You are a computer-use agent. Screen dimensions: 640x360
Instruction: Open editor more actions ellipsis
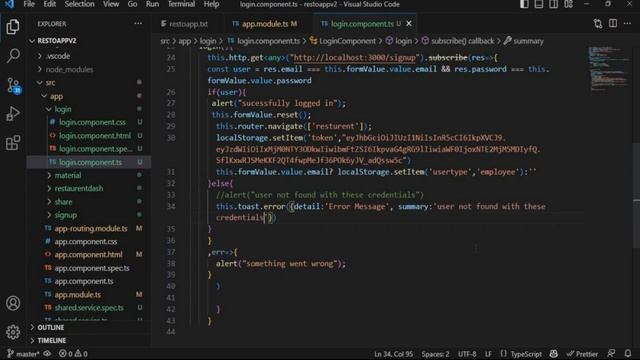tap(627, 24)
